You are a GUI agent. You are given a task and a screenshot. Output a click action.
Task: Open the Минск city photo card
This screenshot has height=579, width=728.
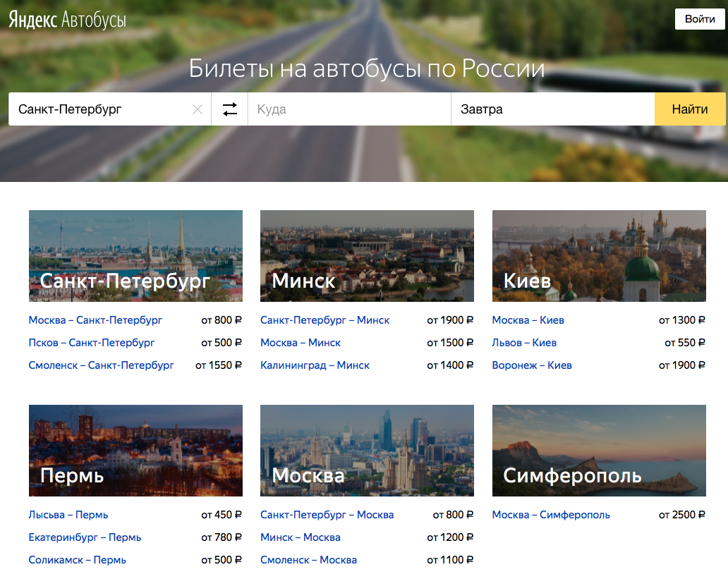(367, 256)
